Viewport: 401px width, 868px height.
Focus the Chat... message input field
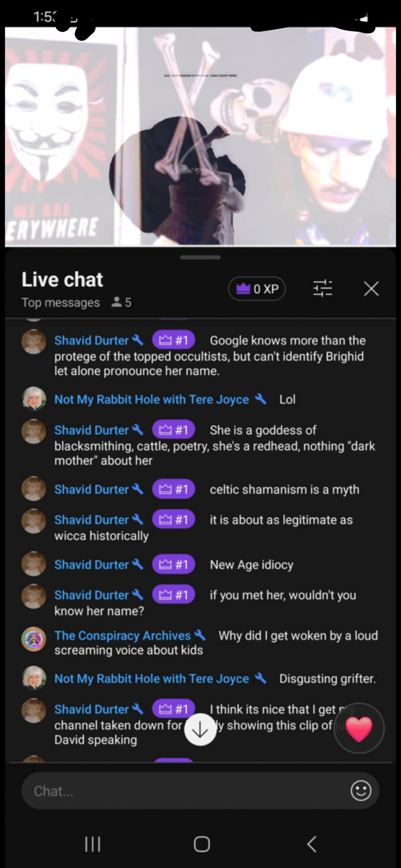(x=200, y=791)
